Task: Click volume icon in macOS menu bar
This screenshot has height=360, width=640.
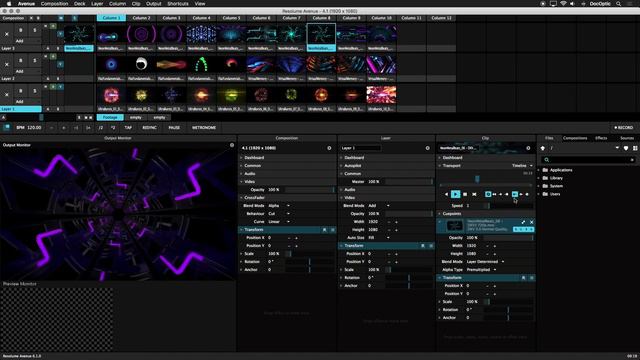Action: (x=572, y=4)
